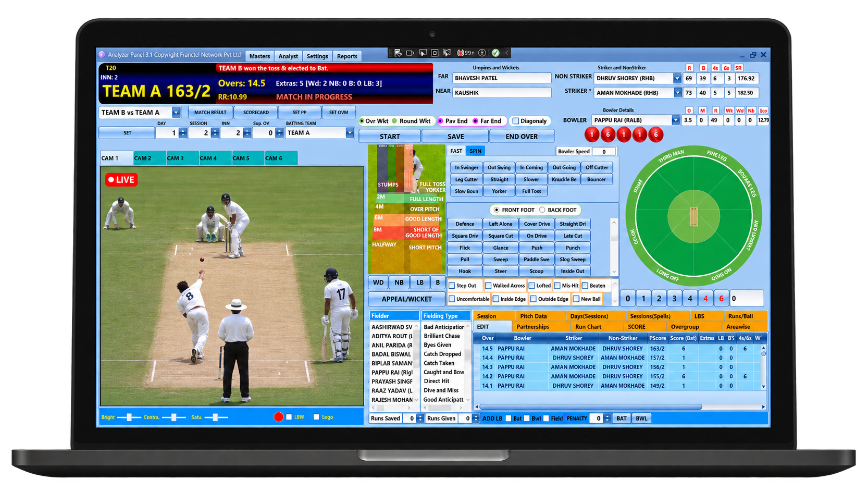Open the Masters menu
Viewport: 868px width, 492px height.
click(x=259, y=56)
